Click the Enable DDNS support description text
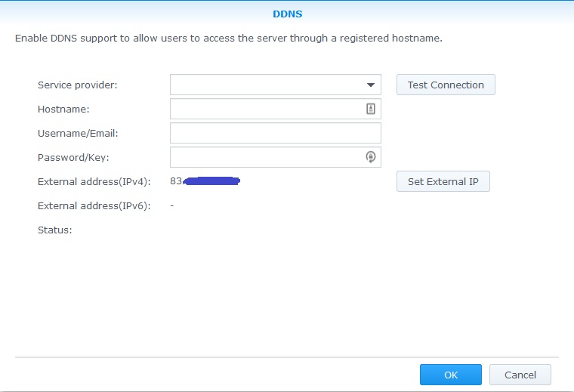Viewport: 574px width, 392px height. click(228, 38)
